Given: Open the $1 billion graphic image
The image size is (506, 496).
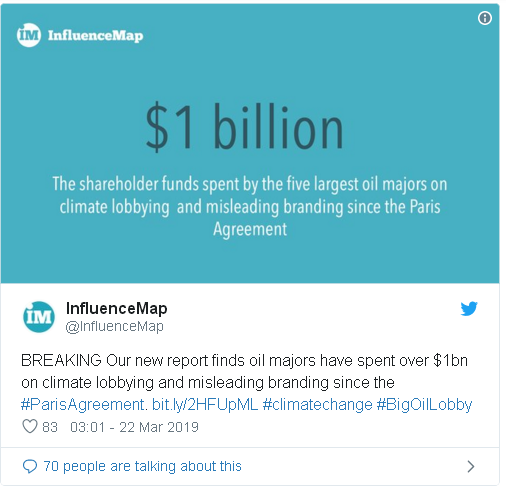Looking at the screenshot, I should click(250, 144).
